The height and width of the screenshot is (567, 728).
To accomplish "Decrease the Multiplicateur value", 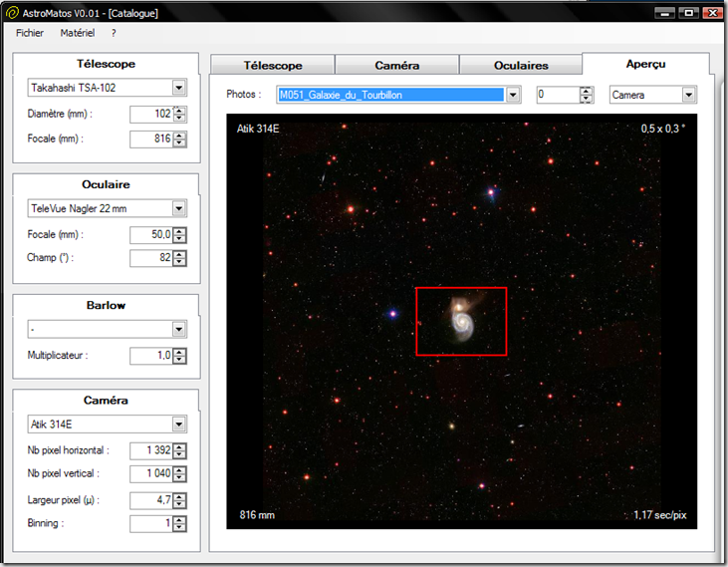I will click(x=179, y=360).
